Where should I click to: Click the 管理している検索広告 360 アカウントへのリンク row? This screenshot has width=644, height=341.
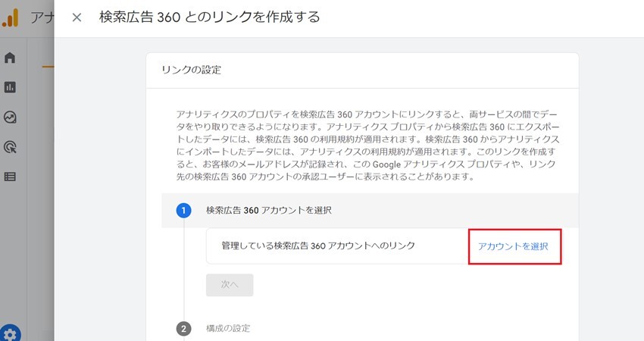click(x=318, y=246)
